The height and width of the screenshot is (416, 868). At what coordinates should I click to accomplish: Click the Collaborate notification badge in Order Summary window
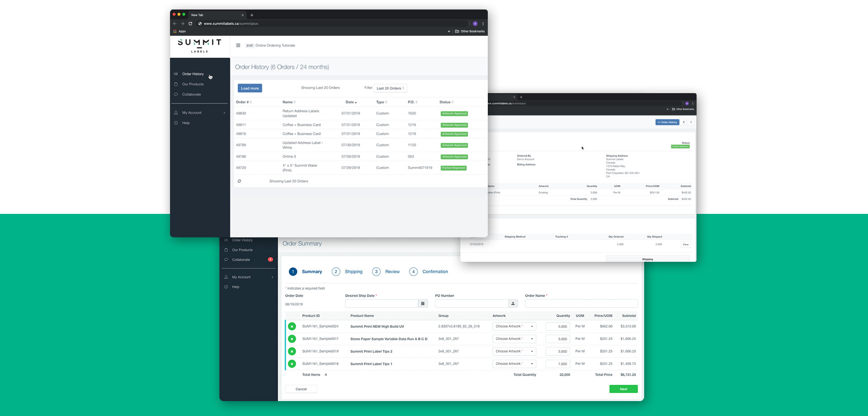coord(270,260)
